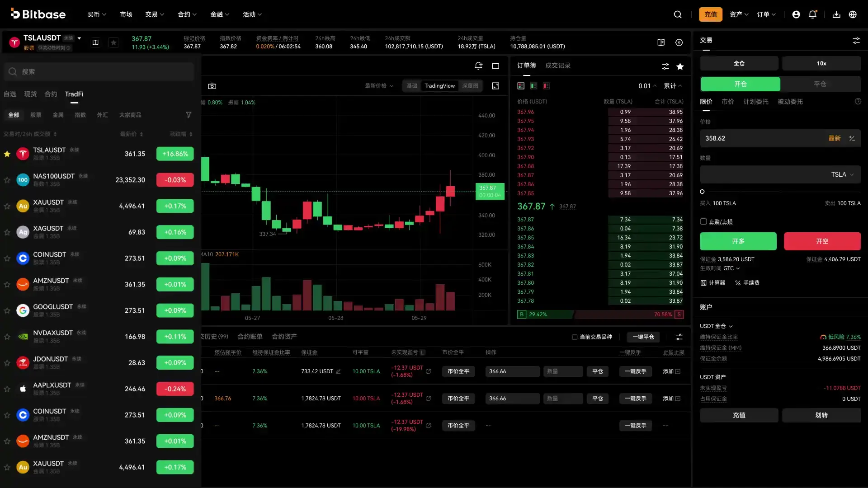868x488 pixels.
Task: Switch to the 自选 market list tab
Action: 10,94
